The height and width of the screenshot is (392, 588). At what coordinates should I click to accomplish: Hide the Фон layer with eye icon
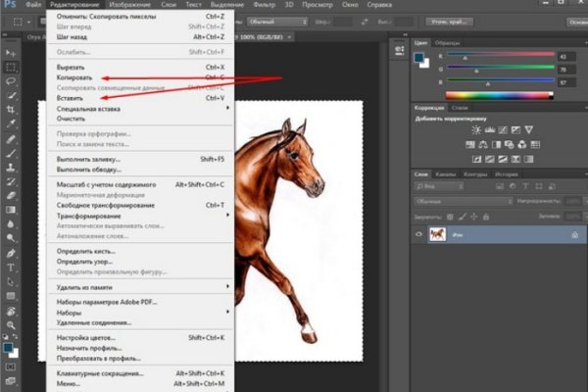pyautogui.click(x=419, y=235)
